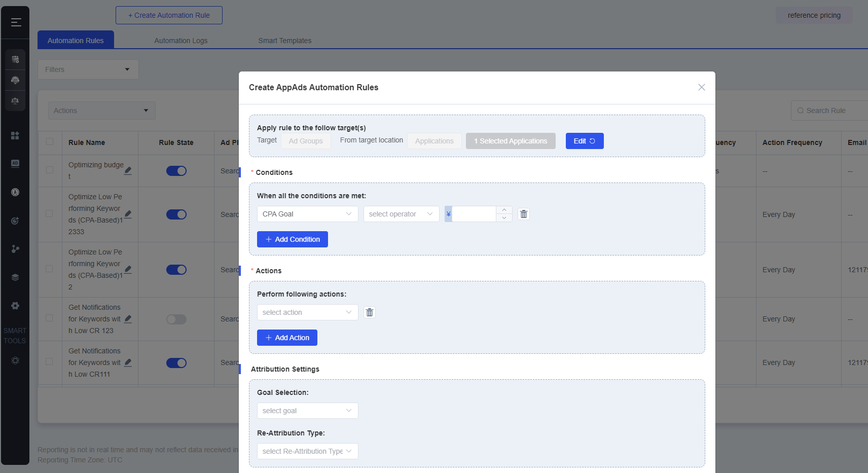Open the select action dropdown
The height and width of the screenshot is (473, 868).
pyautogui.click(x=308, y=312)
